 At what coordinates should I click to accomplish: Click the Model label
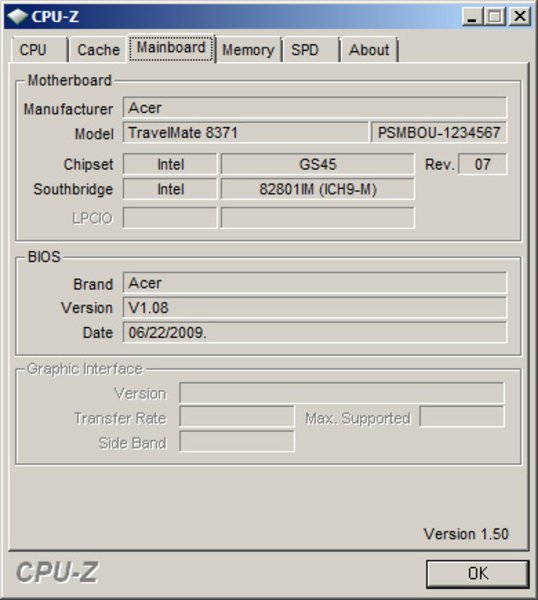click(x=94, y=134)
